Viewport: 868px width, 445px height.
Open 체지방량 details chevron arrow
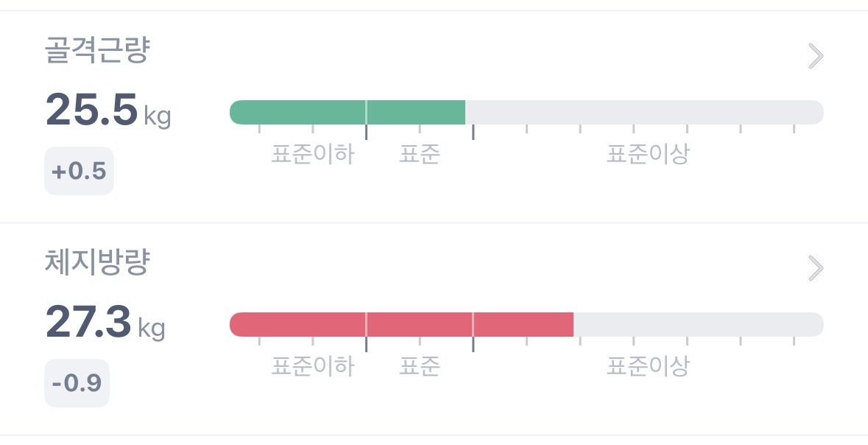click(815, 268)
